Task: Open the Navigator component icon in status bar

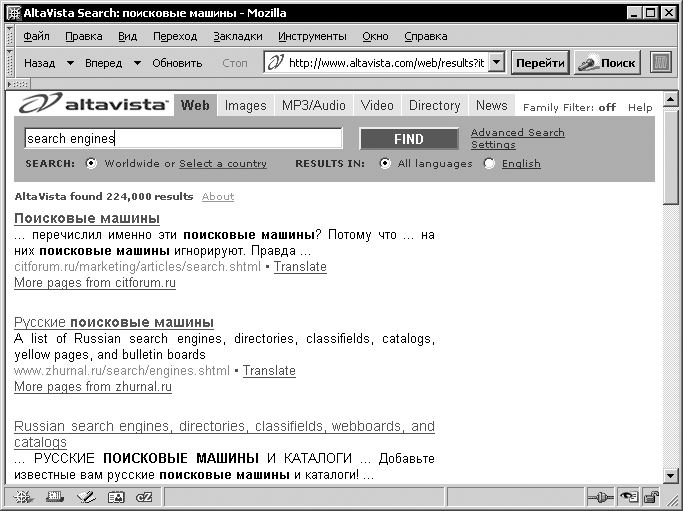Action: click(x=23, y=497)
